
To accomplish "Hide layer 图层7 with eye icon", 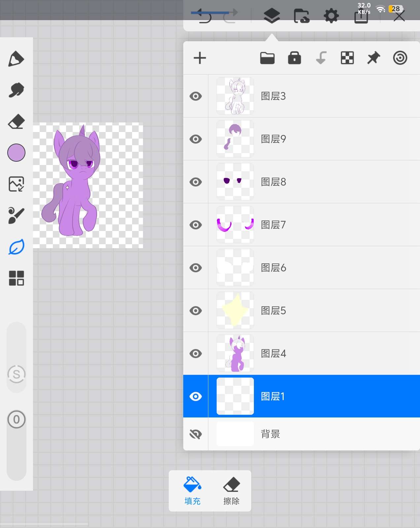I will [196, 225].
